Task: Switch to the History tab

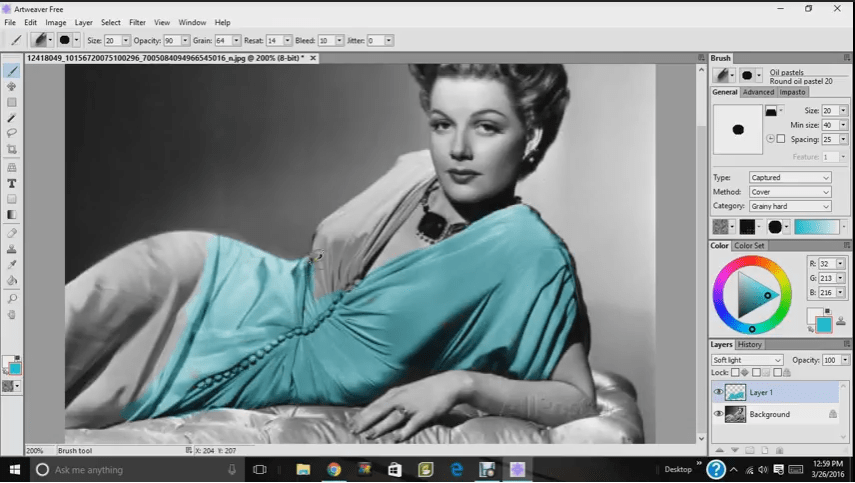Action: point(750,345)
